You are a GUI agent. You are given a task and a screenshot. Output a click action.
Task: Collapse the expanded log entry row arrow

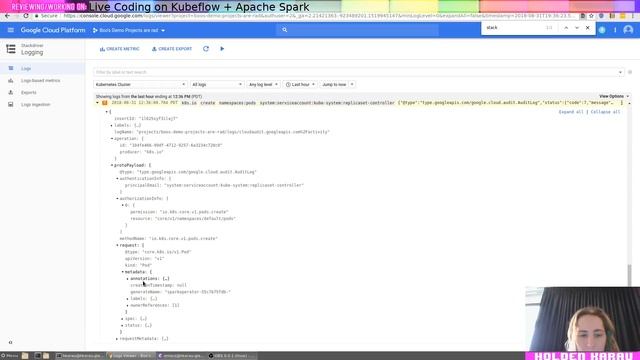click(98, 103)
